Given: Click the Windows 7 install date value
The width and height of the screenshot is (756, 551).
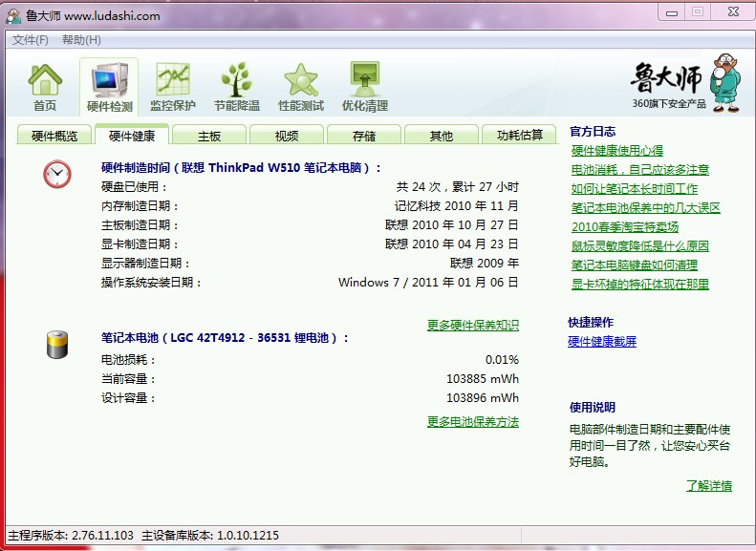Looking at the screenshot, I should point(428,283).
